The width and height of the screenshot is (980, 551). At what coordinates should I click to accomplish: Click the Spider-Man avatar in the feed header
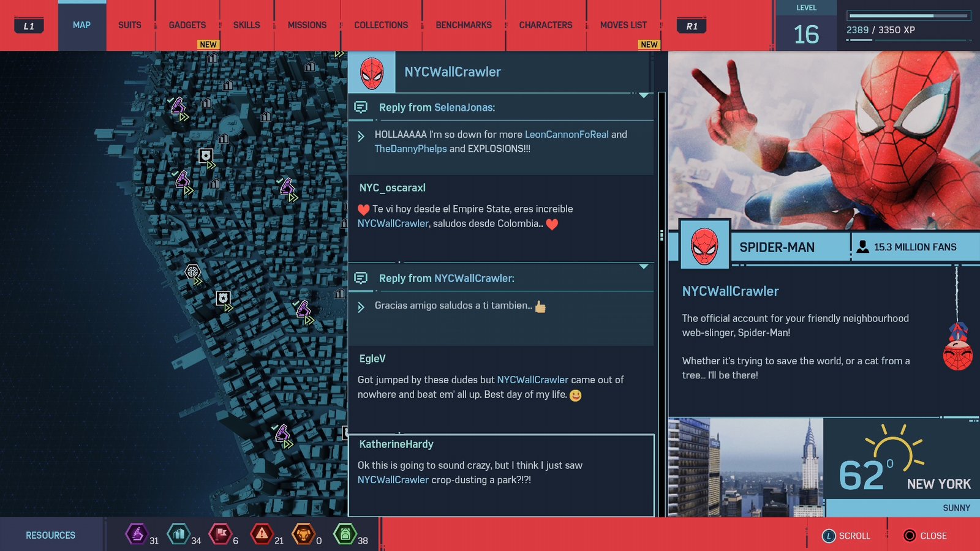[372, 72]
